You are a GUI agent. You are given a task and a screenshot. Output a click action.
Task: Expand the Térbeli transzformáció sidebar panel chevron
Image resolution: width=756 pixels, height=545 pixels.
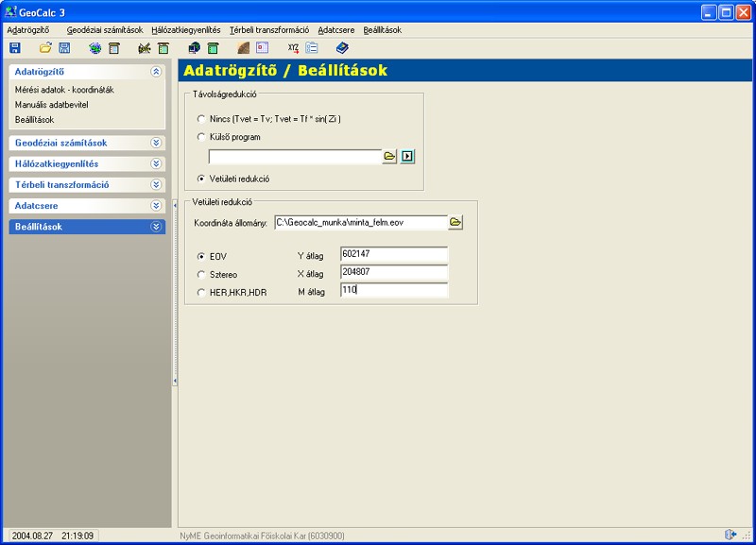[x=156, y=184]
